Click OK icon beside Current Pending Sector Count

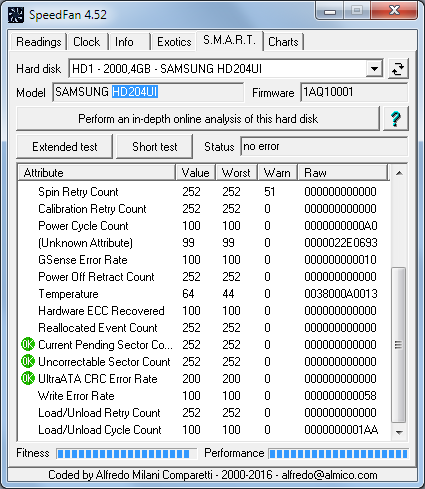tap(28, 344)
